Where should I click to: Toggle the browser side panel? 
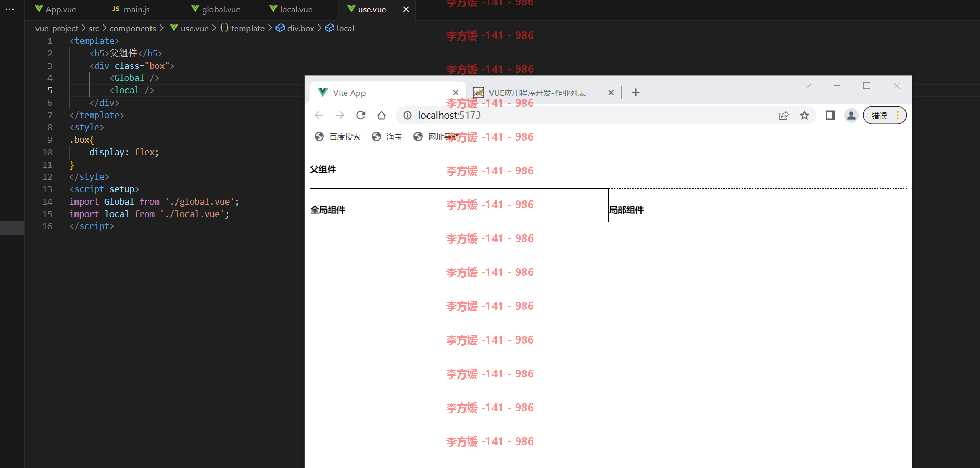pos(831,116)
